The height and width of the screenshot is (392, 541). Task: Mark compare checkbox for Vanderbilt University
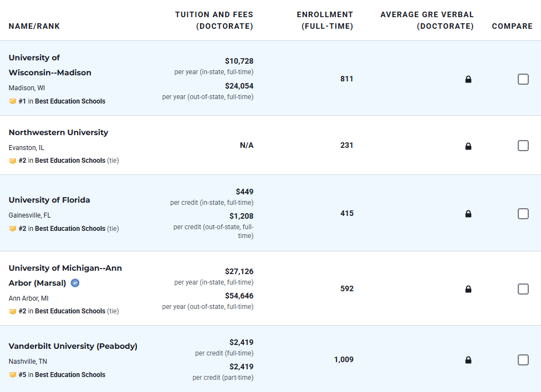pos(523,360)
